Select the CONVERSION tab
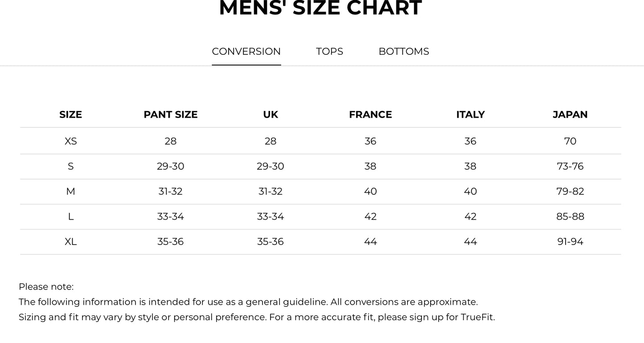Viewport: 644px width, 343px height. click(x=246, y=52)
